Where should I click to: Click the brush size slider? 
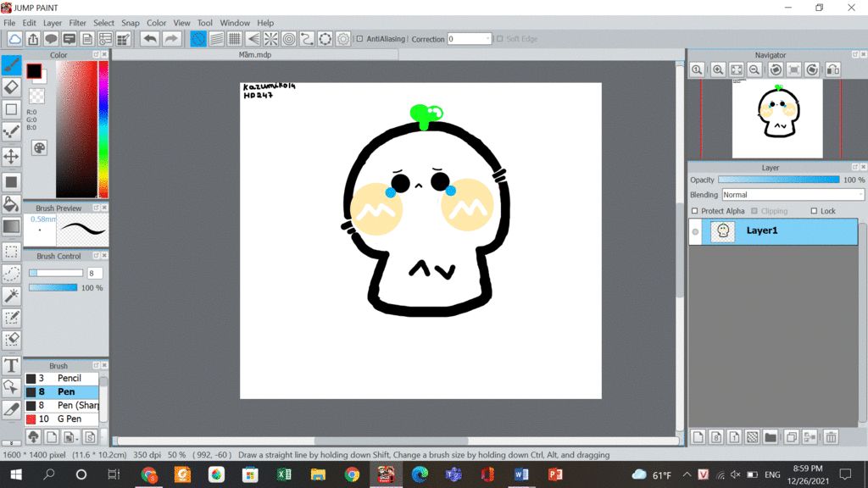tap(56, 273)
